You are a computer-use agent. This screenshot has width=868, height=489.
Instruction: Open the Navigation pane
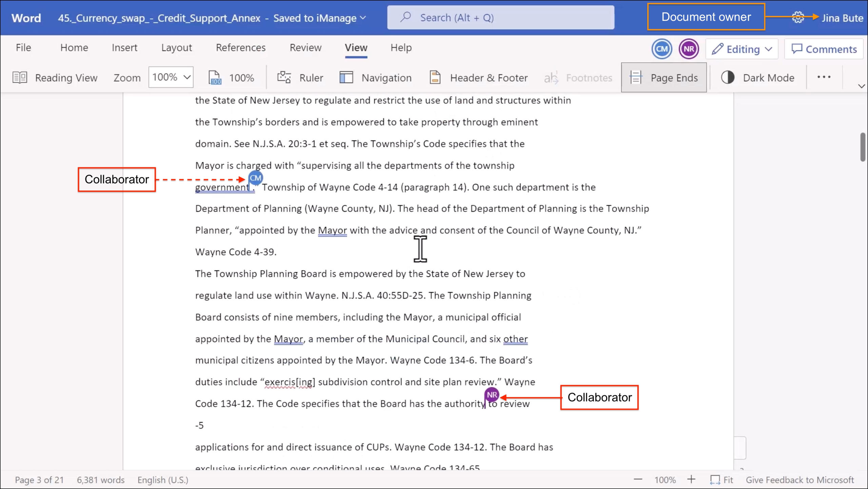click(x=376, y=77)
